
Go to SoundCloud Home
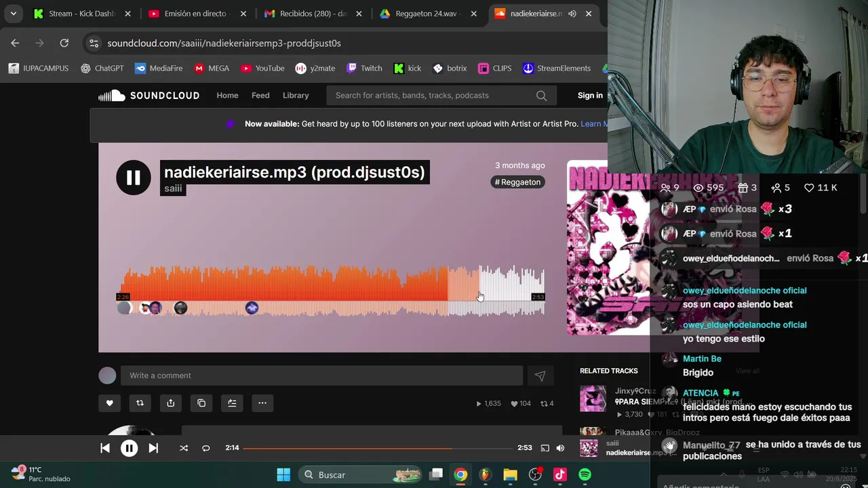point(227,96)
